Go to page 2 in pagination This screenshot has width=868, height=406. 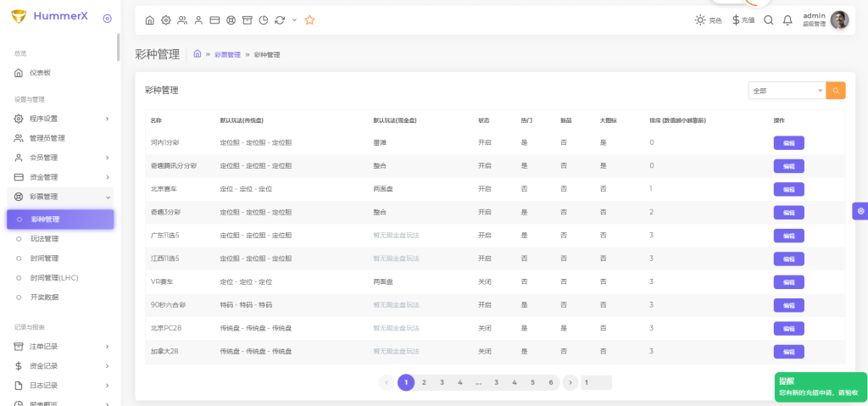click(424, 382)
